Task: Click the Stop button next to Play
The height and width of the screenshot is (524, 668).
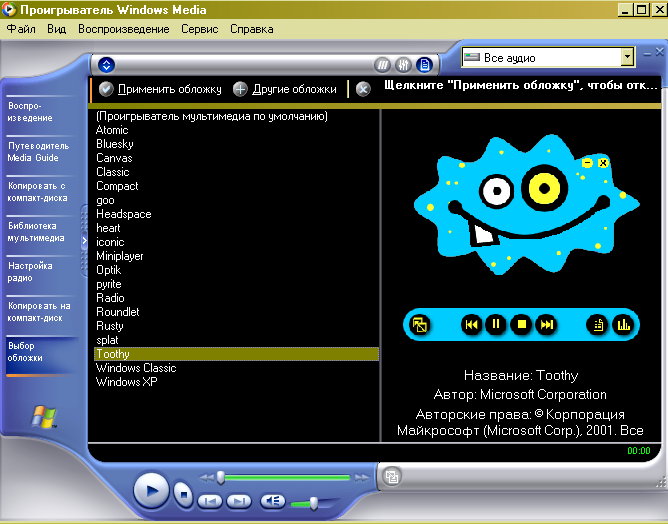Action: [183, 494]
